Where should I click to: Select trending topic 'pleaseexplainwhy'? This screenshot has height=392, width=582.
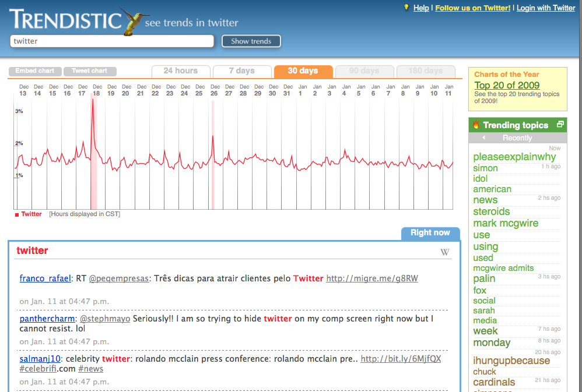click(514, 157)
